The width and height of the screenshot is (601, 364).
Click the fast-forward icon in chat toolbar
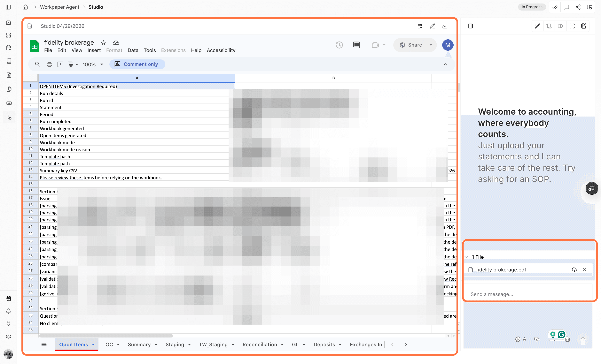tap(560, 26)
